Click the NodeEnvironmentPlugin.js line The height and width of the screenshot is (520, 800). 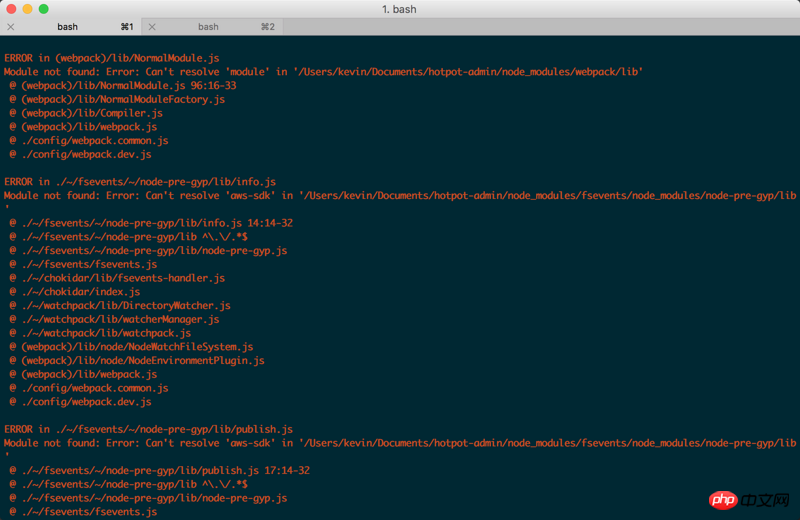pyautogui.click(x=137, y=360)
